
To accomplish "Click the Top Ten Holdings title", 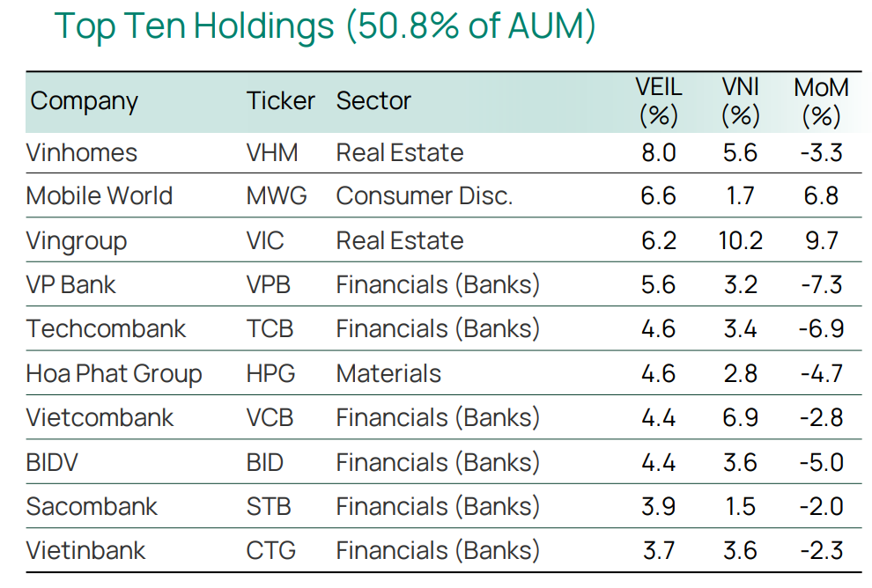I will point(325,26).
